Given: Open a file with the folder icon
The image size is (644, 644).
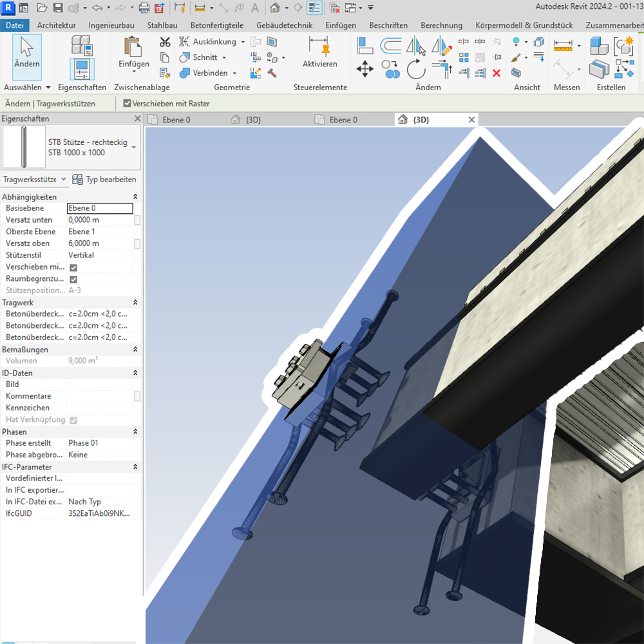Looking at the screenshot, I should tap(42, 8).
